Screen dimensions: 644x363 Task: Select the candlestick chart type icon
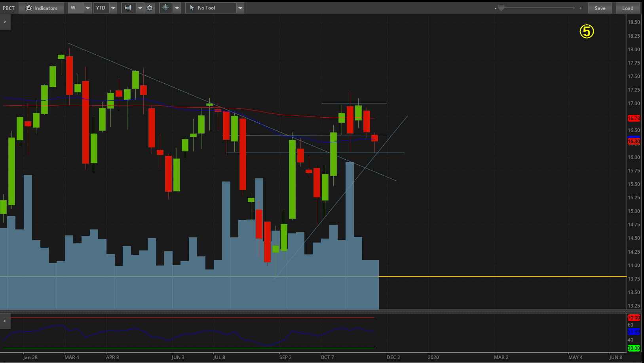[x=128, y=8]
